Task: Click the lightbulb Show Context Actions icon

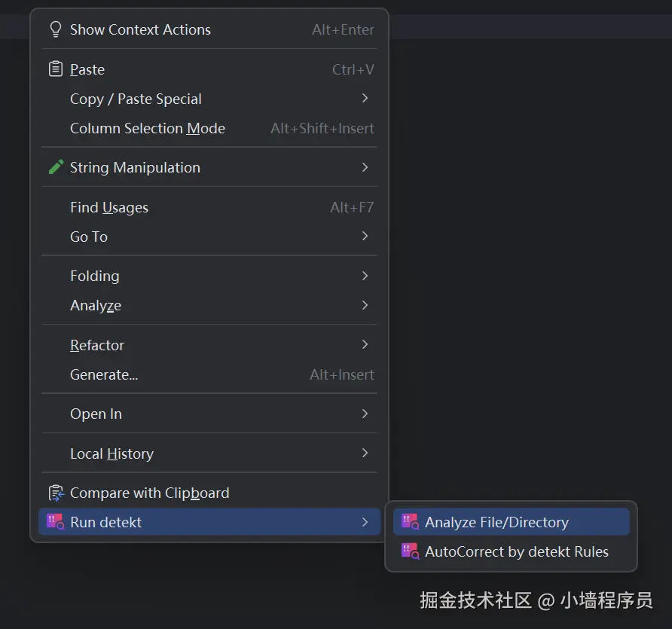Action: pyautogui.click(x=55, y=29)
